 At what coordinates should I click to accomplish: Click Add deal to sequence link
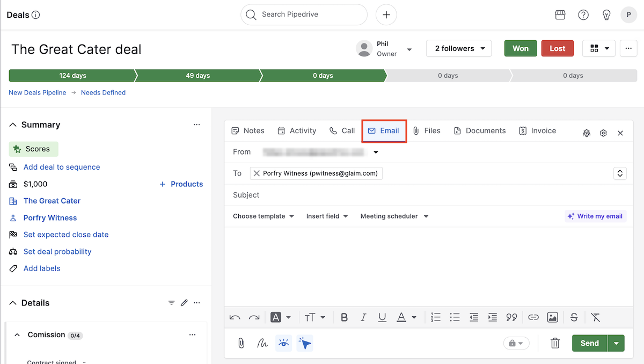tap(62, 167)
